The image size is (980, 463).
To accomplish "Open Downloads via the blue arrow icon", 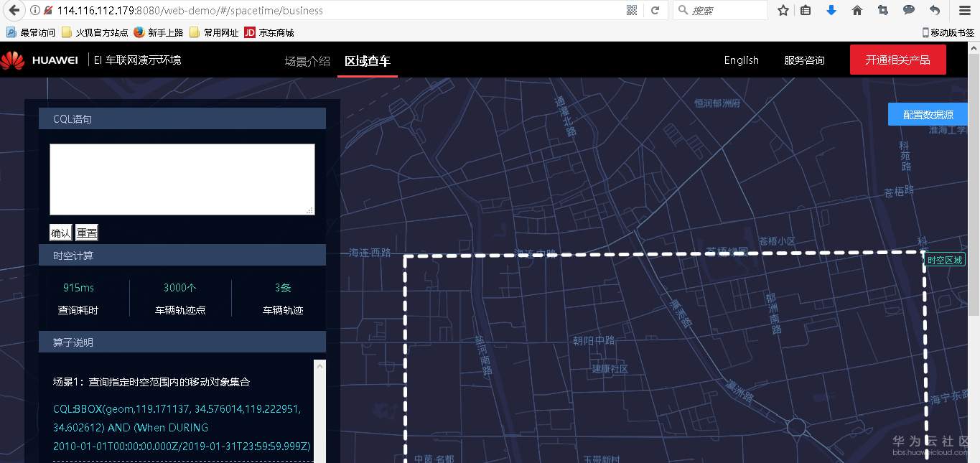I will 831,11.
